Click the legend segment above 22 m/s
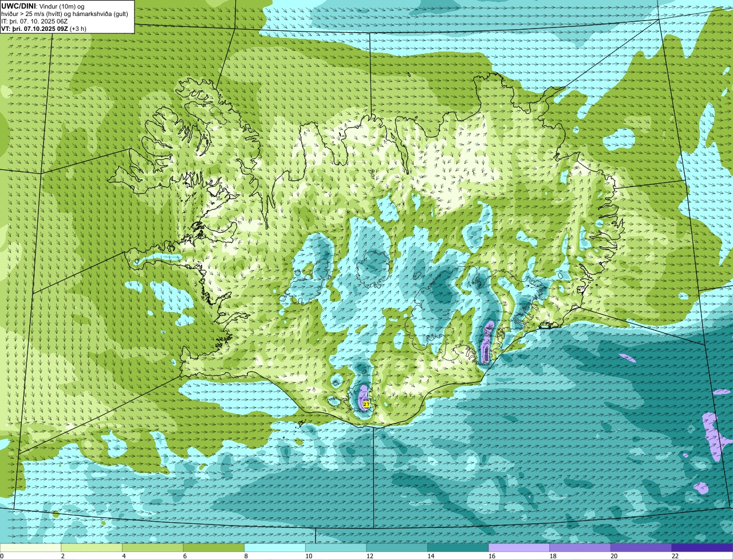 click(702, 547)
